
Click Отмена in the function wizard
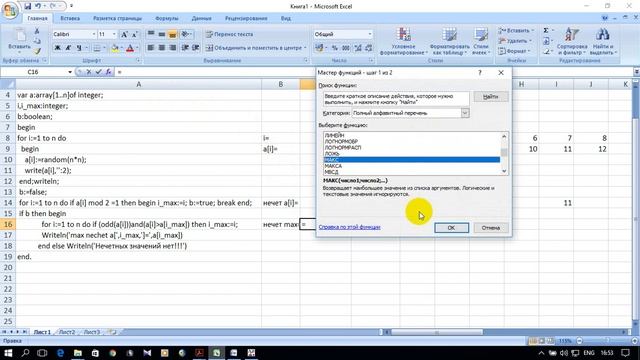click(491, 228)
